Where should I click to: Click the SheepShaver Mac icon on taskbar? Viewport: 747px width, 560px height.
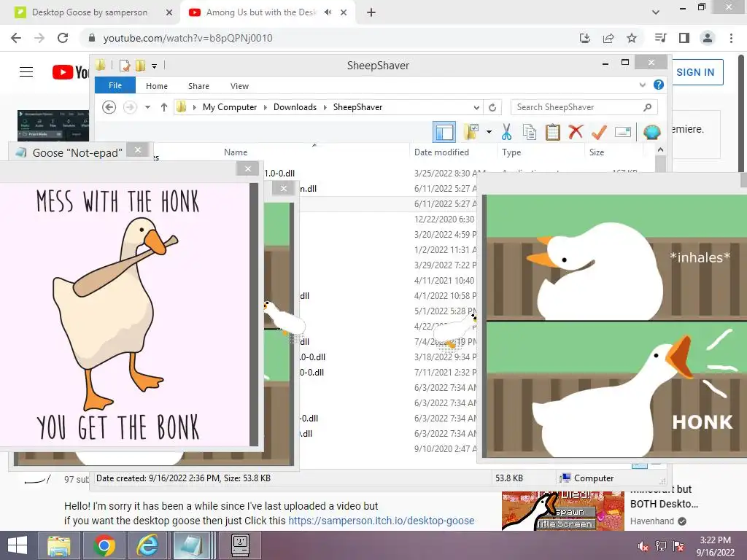point(240,545)
